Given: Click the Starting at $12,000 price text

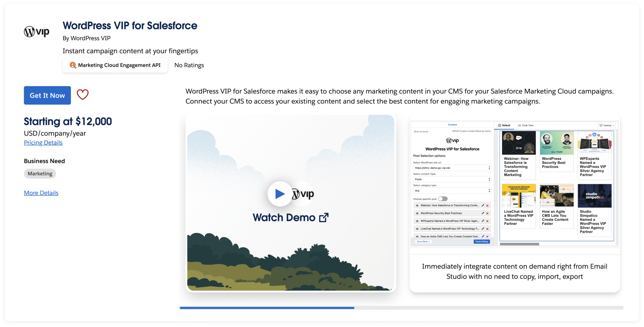Looking at the screenshot, I should click(x=68, y=122).
